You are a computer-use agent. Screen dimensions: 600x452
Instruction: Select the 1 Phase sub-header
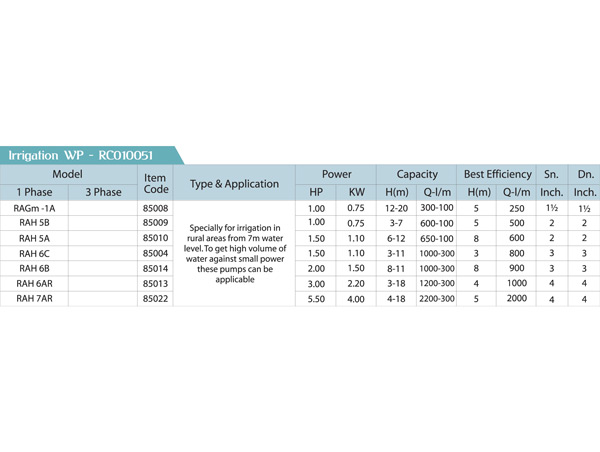pyautogui.click(x=34, y=192)
